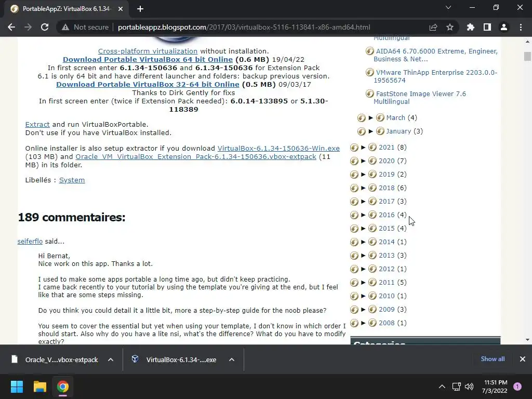Show hidden system tray icons
The width and height of the screenshot is (532, 399).
click(442, 387)
